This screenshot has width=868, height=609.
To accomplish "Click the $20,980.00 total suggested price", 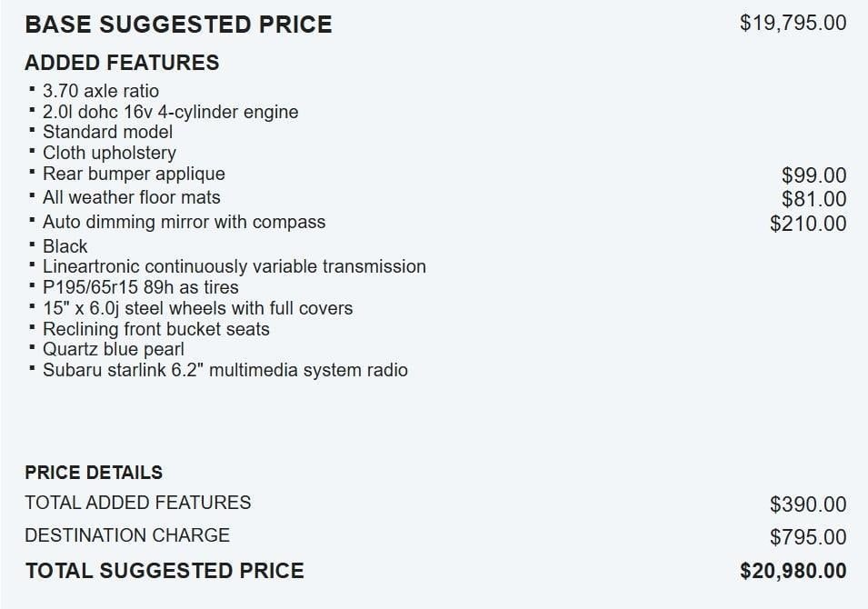I will tap(793, 571).
